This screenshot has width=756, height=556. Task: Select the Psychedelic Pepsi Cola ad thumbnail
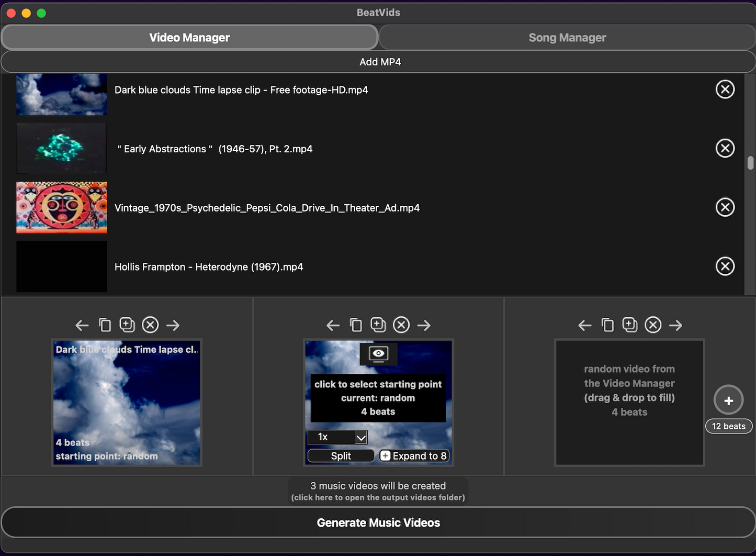click(x=62, y=207)
